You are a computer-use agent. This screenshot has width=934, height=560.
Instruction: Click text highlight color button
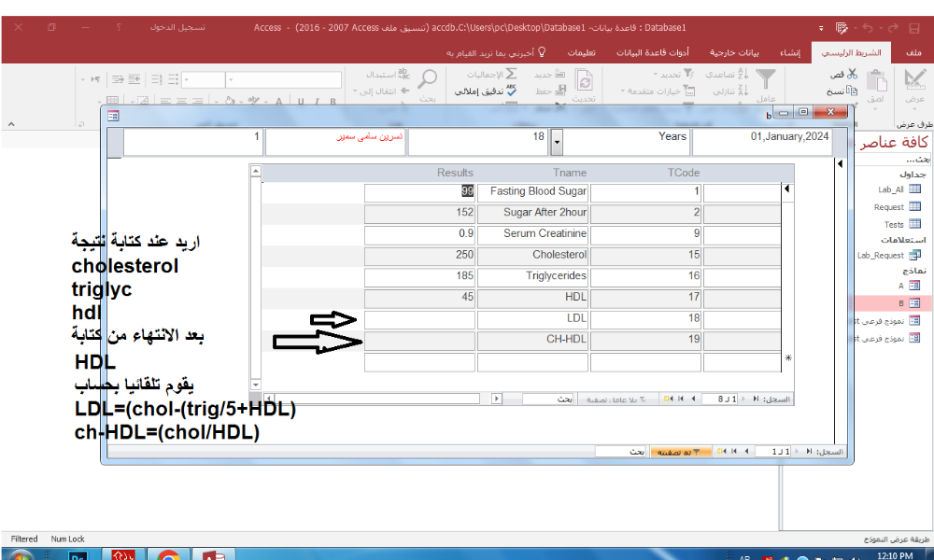(x=253, y=101)
